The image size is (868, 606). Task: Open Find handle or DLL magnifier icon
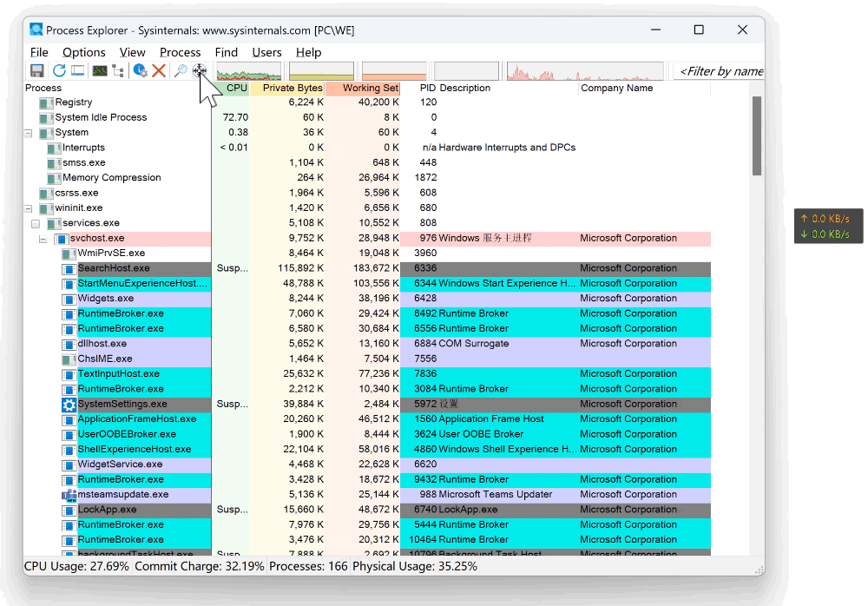tap(181, 71)
